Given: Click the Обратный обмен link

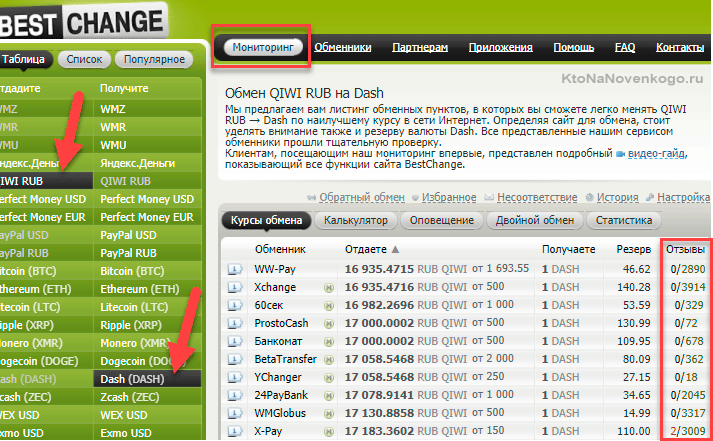Looking at the screenshot, I should pos(362,197).
